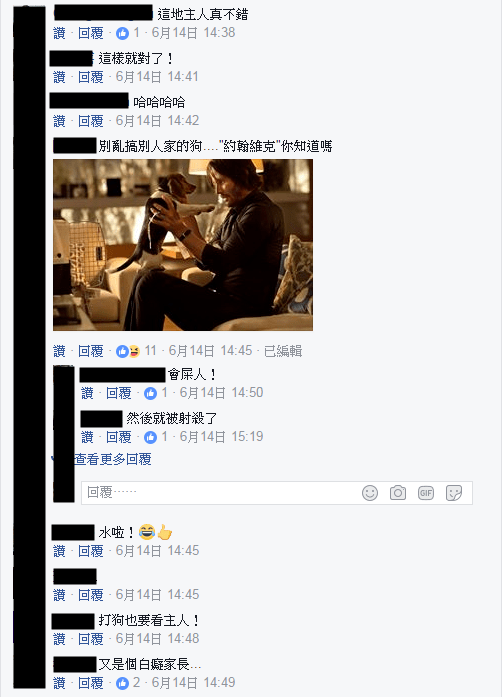View like count on 這地主人真不錯 comment
This screenshot has height=697, width=502.
[x=128, y=32]
